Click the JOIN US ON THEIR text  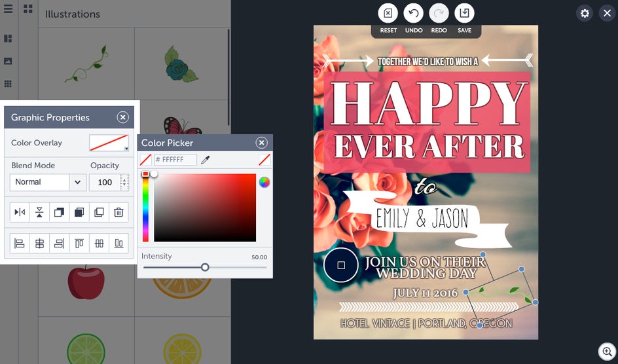click(x=425, y=262)
